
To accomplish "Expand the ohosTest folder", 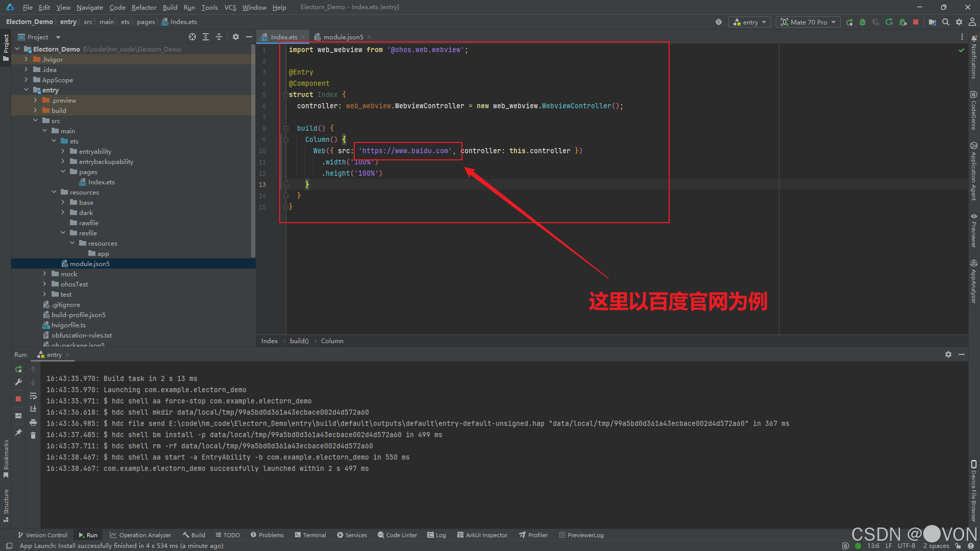I will (x=44, y=284).
